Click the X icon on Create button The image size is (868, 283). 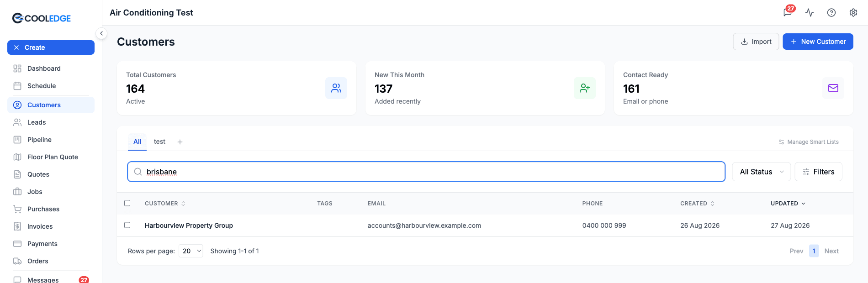16,47
